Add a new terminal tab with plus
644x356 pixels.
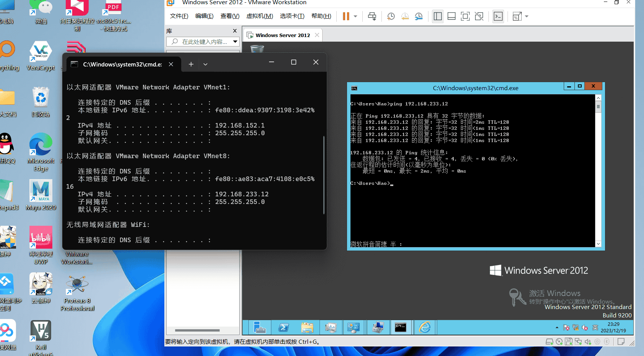(x=191, y=64)
